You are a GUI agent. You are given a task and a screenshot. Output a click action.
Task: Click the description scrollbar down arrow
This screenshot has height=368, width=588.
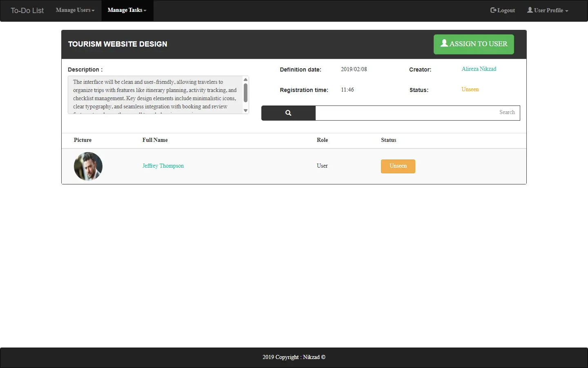[245, 110]
